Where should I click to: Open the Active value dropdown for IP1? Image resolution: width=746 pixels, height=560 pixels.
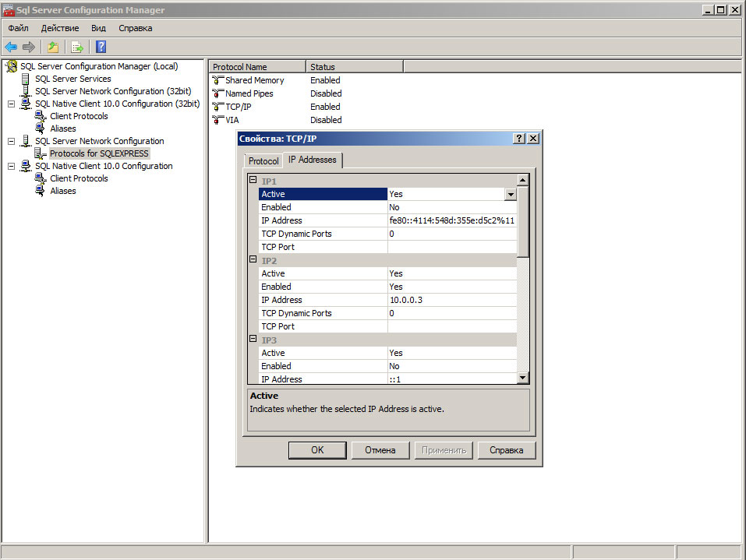pyautogui.click(x=511, y=195)
